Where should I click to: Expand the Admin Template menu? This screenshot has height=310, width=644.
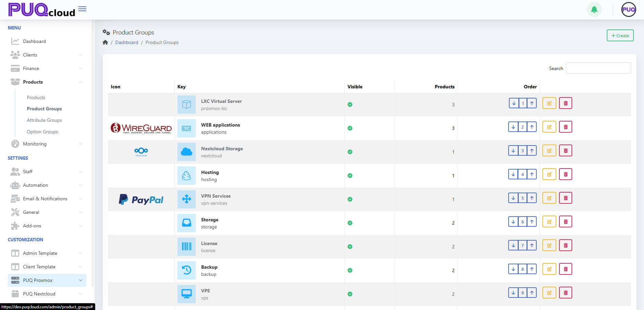(46, 253)
